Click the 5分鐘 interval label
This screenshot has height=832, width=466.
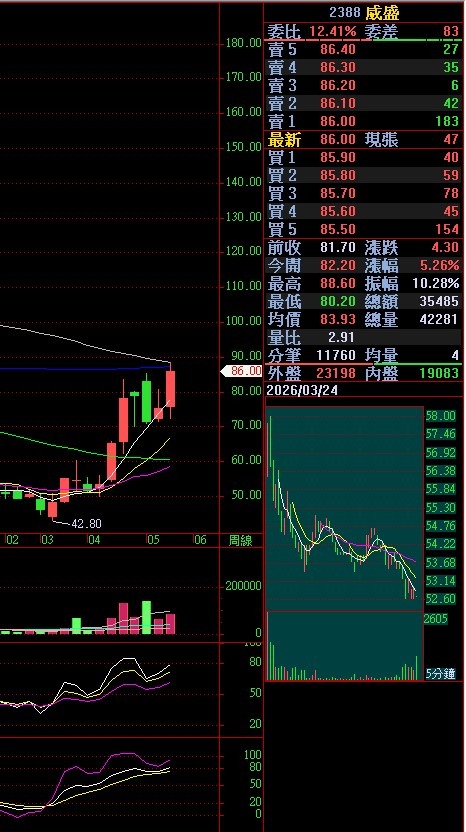click(441, 674)
